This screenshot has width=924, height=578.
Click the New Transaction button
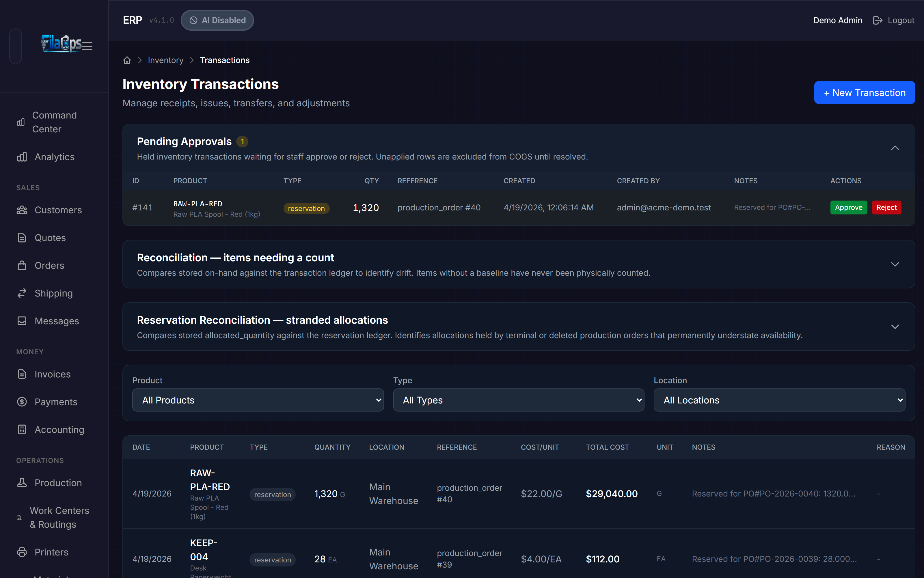pos(865,92)
